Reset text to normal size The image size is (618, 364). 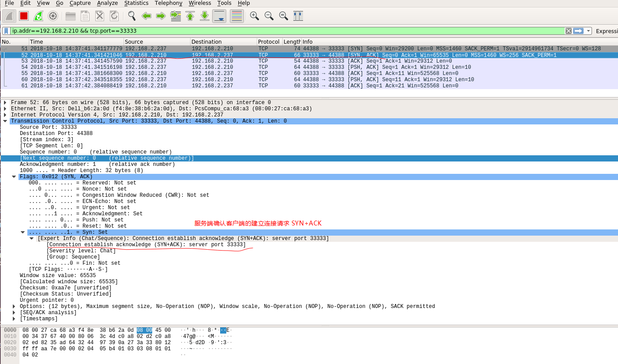[x=284, y=16]
